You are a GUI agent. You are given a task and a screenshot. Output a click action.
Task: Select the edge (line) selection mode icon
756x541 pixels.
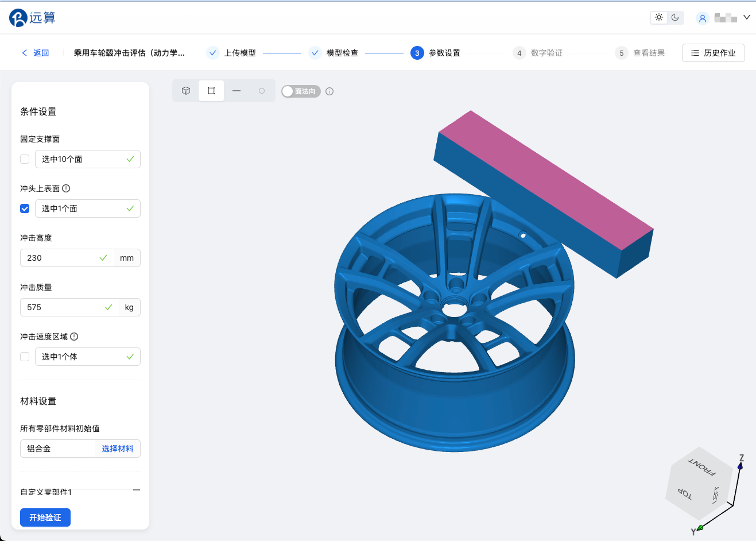coord(237,91)
